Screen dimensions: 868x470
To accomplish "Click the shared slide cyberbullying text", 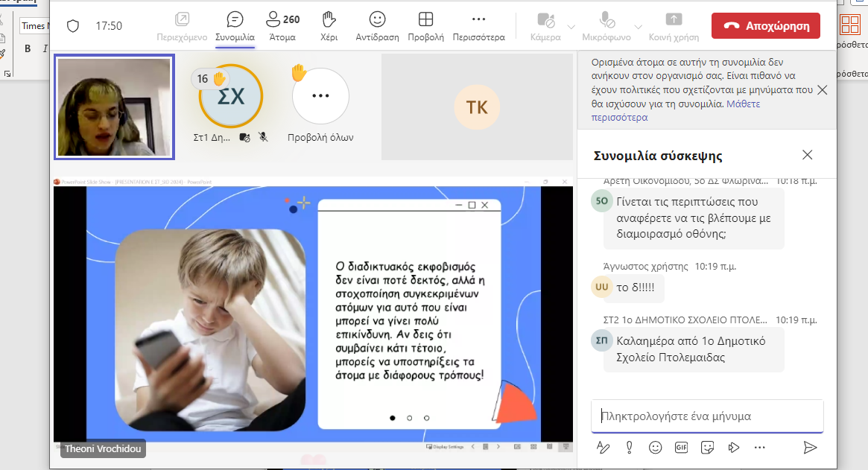I will [410, 320].
